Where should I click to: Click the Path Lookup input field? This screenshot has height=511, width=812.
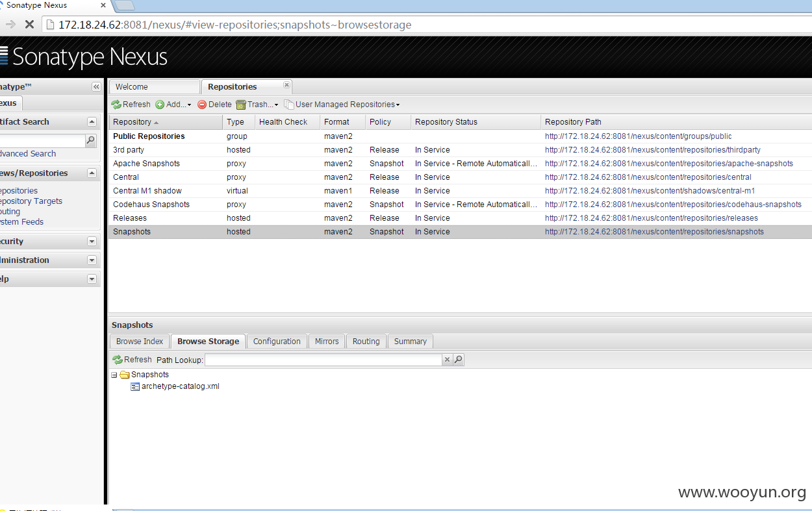pos(324,360)
